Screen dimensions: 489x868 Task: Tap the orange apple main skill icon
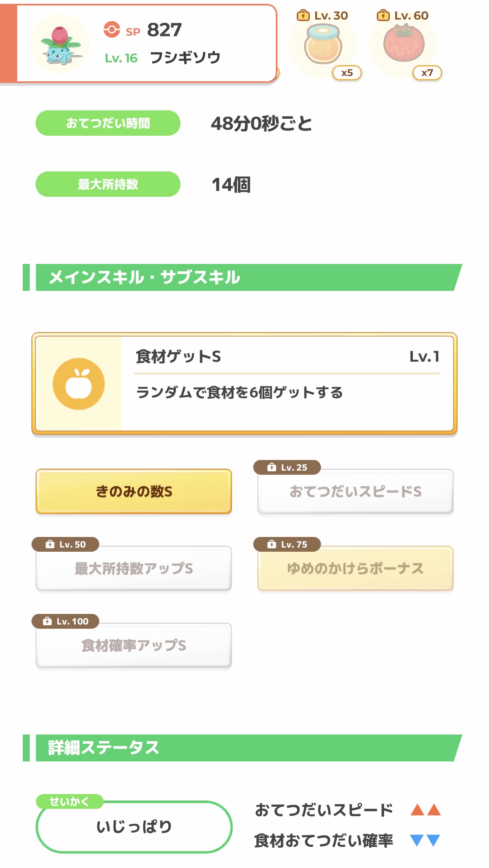(79, 384)
